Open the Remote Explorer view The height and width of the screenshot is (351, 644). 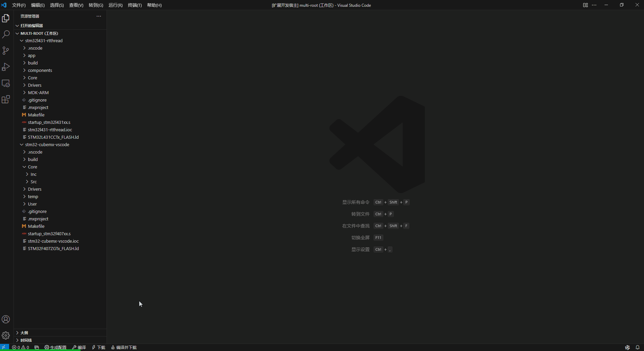tap(6, 83)
